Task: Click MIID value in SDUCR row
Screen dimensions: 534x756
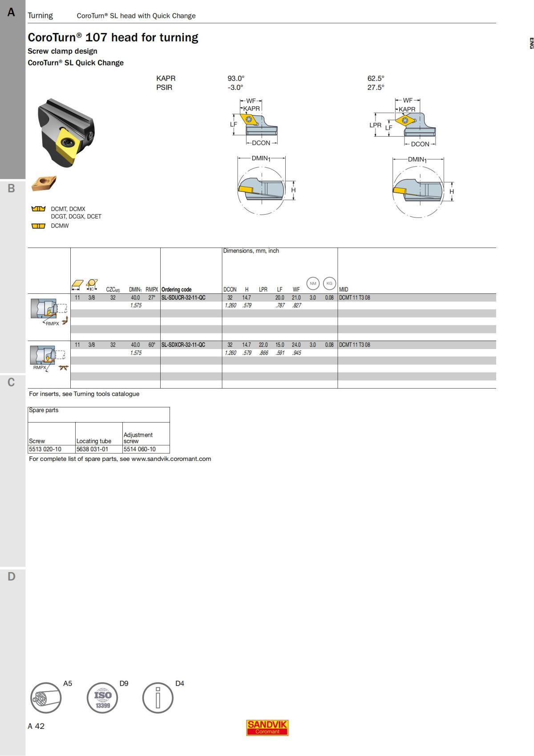Action: (x=355, y=297)
